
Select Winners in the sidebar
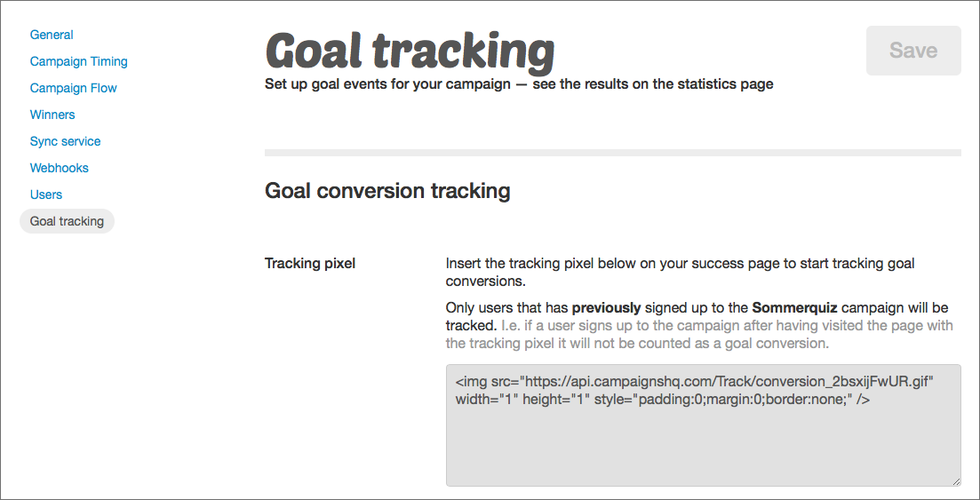[52, 115]
